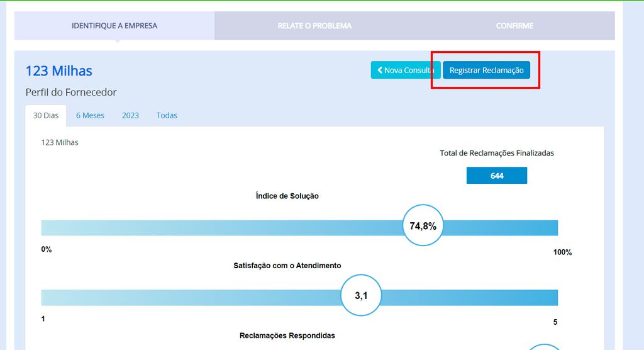Open the 2023 tab
Image resolution: width=644 pixels, height=350 pixels.
tap(130, 116)
